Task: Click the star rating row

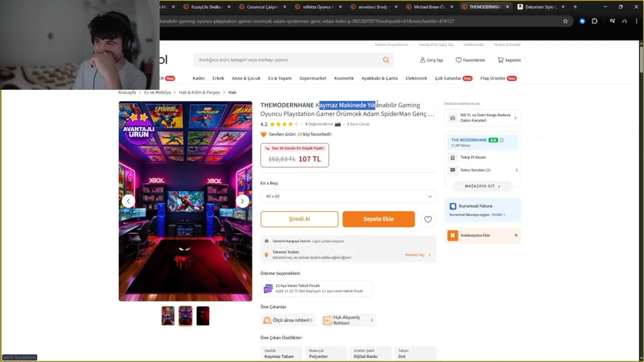Action: click(x=284, y=124)
